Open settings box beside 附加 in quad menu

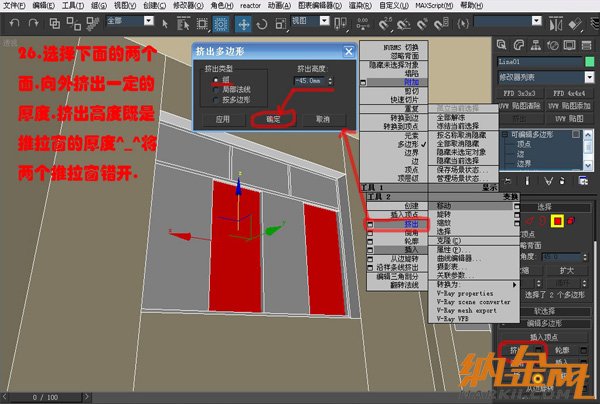[363, 82]
